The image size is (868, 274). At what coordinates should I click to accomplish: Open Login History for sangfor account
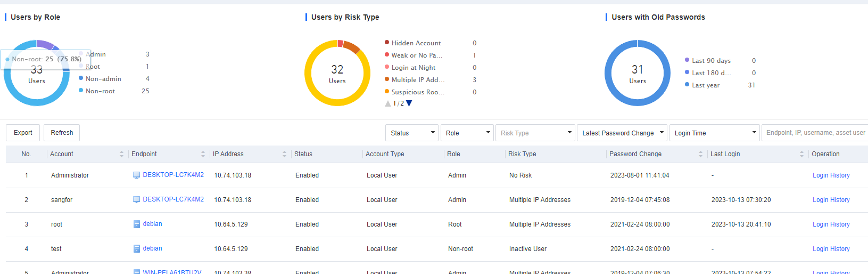831,200
